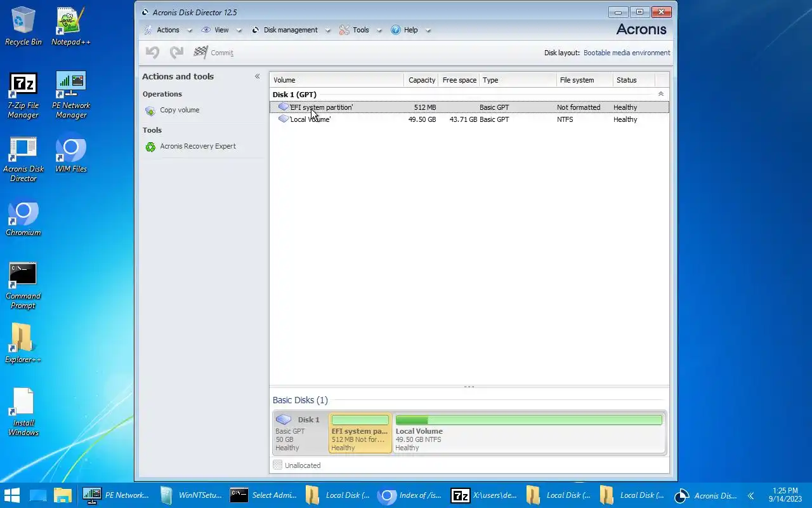Select the Notepad++ desktop icon

[x=71, y=27]
